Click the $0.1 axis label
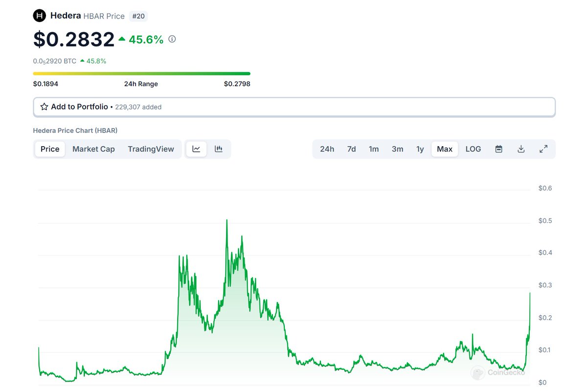 [545, 350]
